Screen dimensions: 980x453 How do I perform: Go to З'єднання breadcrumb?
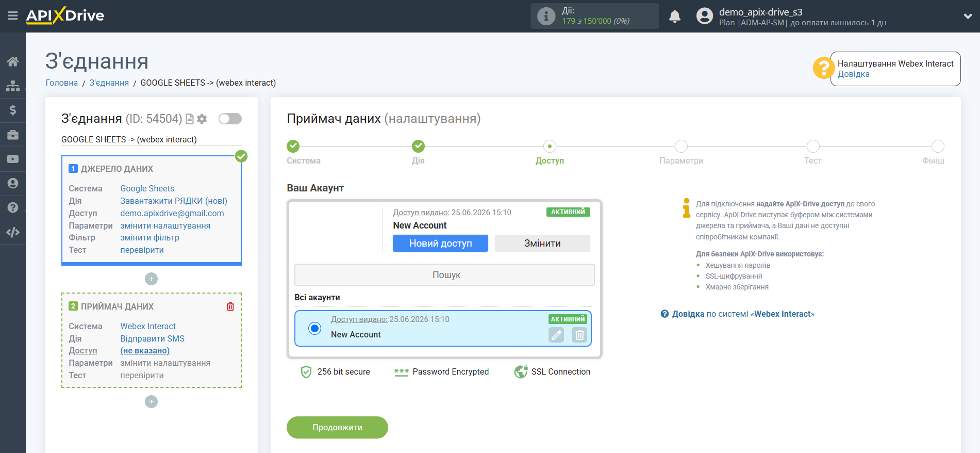coord(109,83)
